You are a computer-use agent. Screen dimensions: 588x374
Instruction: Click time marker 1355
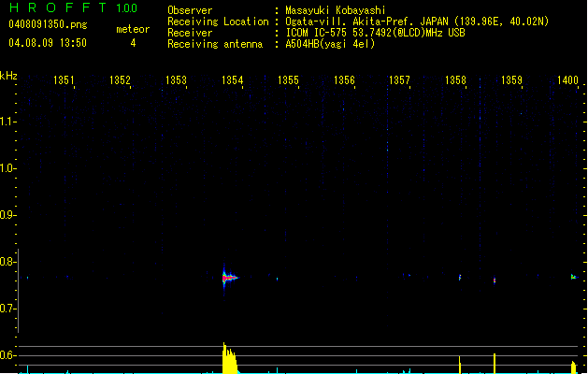coord(288,80)
